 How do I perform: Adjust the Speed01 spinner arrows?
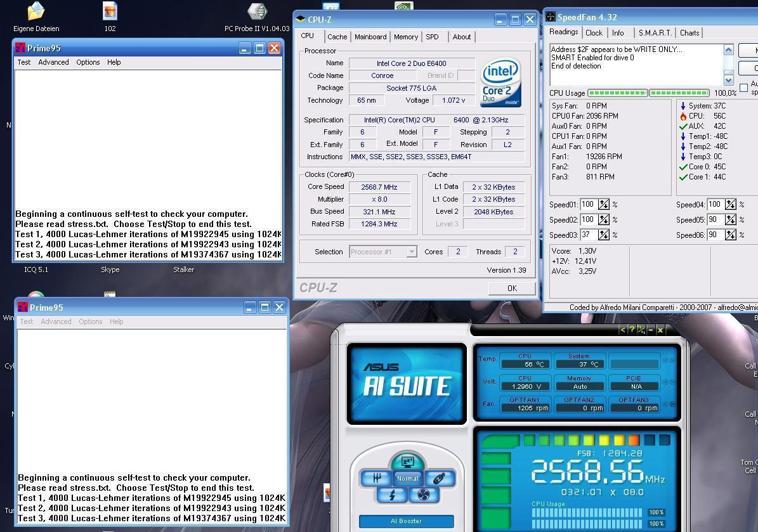[604, 204]
